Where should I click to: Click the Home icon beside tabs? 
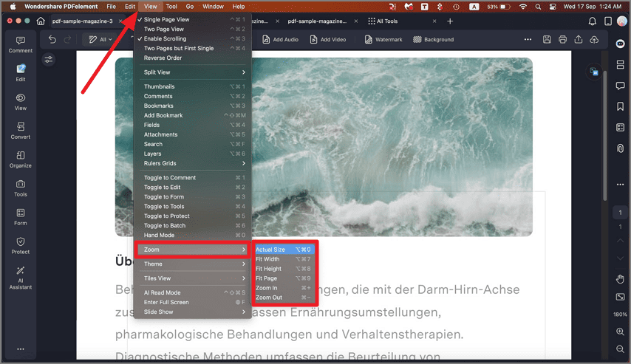pos(41,21)
